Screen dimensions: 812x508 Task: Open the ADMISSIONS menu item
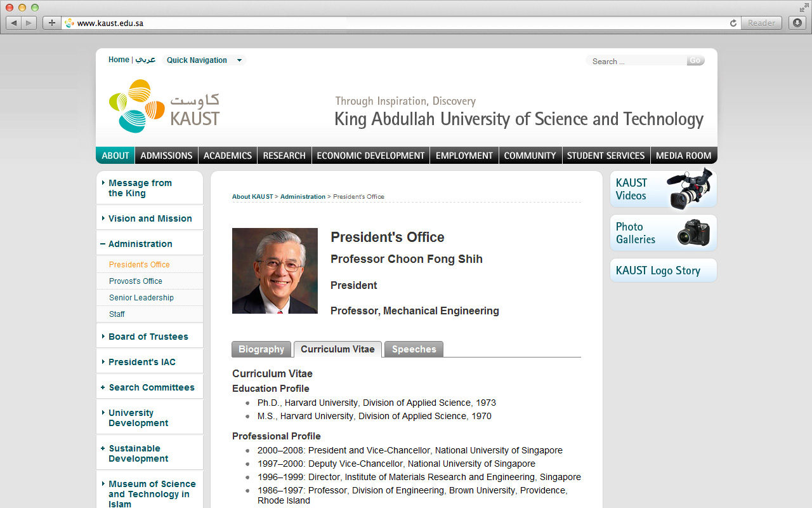(166, 156)
